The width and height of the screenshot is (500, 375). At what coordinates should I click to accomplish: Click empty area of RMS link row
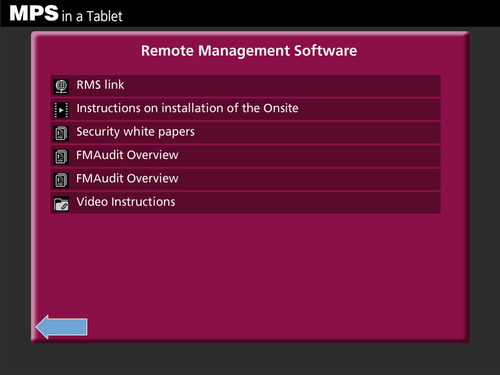(x=283, y=86)
